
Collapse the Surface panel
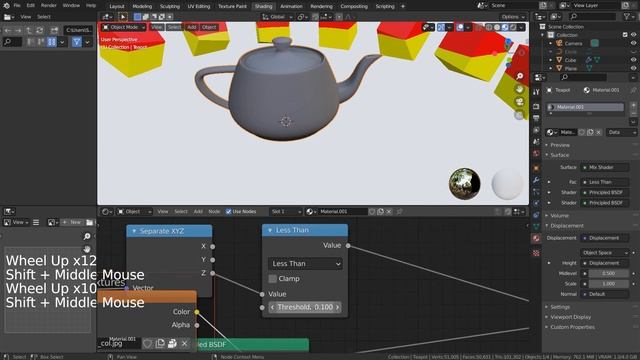tap(560, 155)
